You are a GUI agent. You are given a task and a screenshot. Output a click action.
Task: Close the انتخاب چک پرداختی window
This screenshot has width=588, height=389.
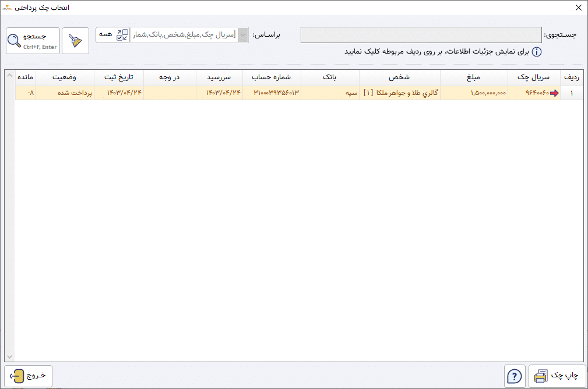[579, 8]
